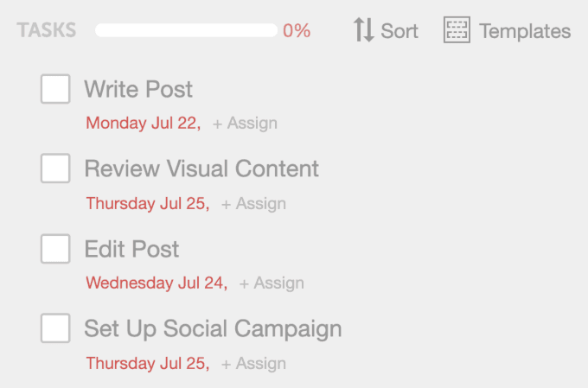
Task: Add assignee for Edit Post task
Action: point(272,283)
